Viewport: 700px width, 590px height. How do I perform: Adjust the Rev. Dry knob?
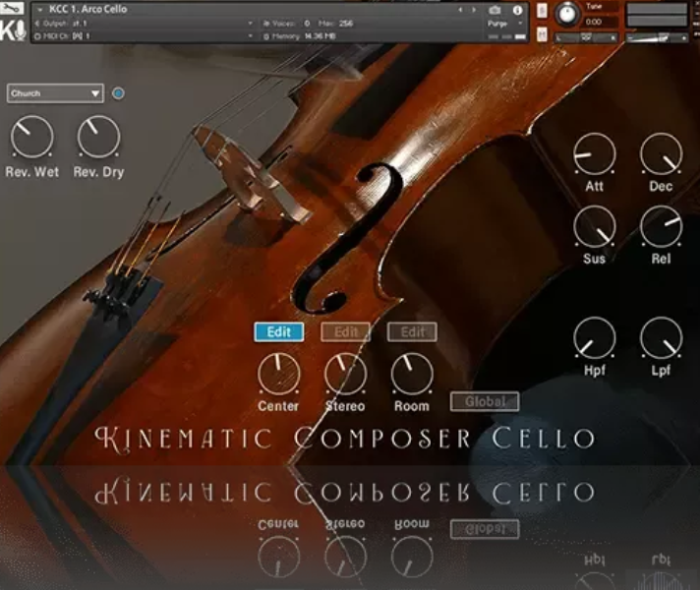(x=98, y=137)
